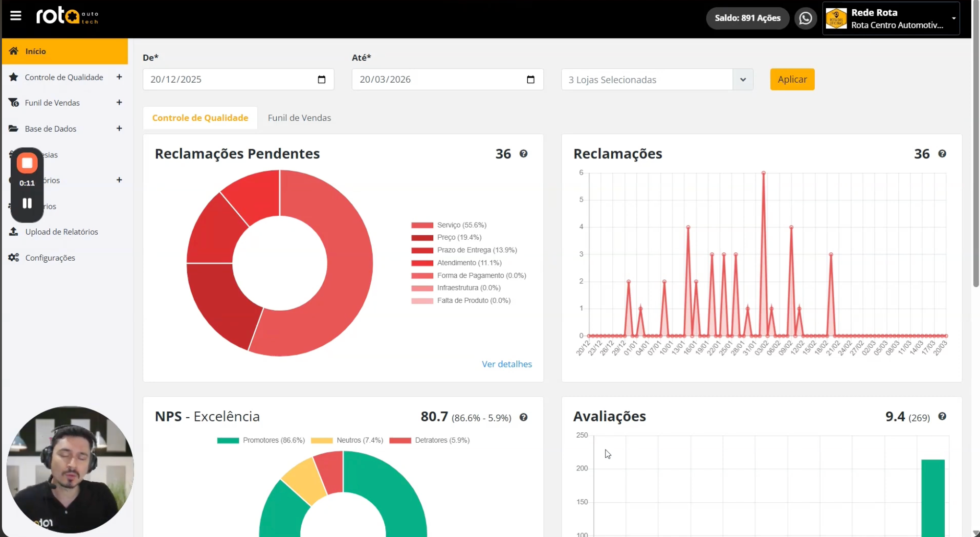Toggle the Atendimento legend item

point(457,263)
